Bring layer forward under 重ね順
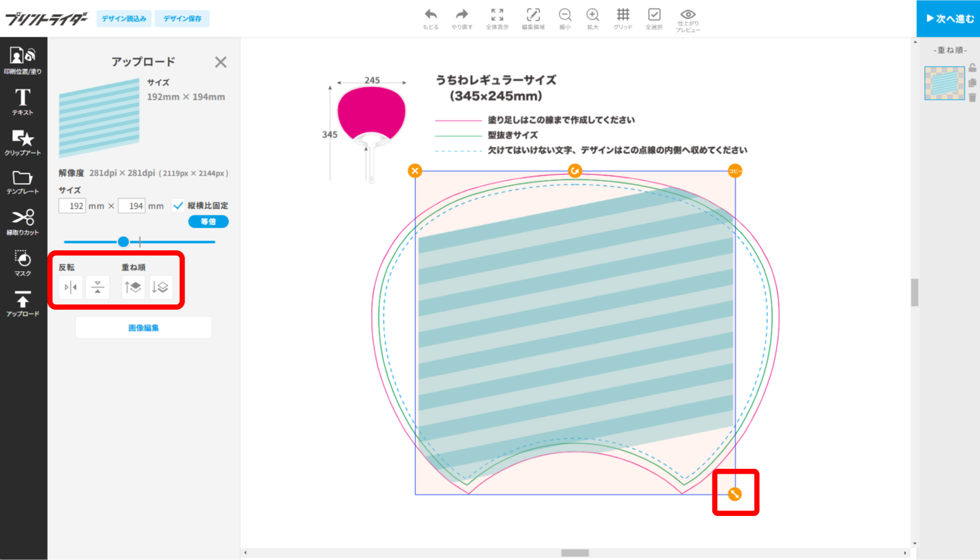980x560 pixels. click(x=133, y=287)
